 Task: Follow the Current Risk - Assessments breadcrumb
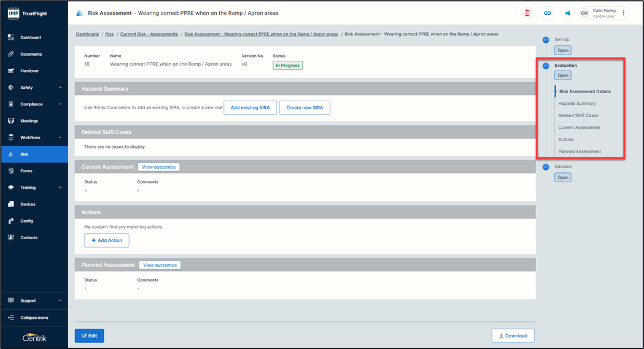pyautogui.click(x=149, y=34)
